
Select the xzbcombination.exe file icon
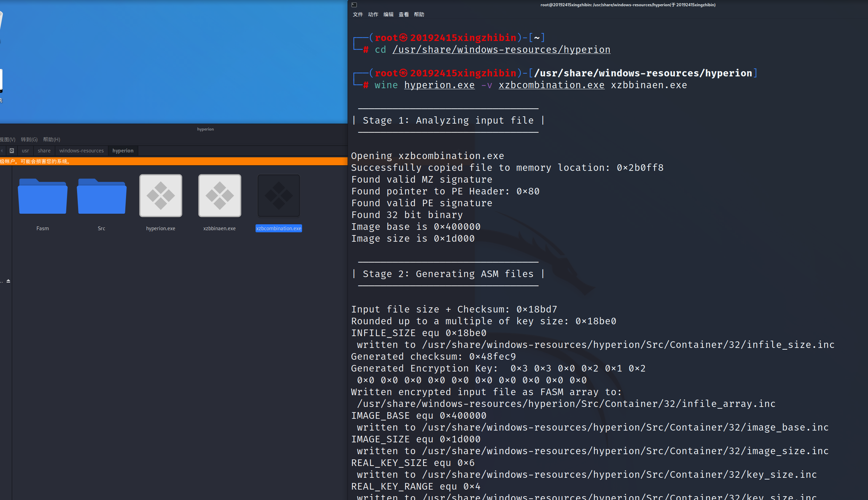(278, 196)
